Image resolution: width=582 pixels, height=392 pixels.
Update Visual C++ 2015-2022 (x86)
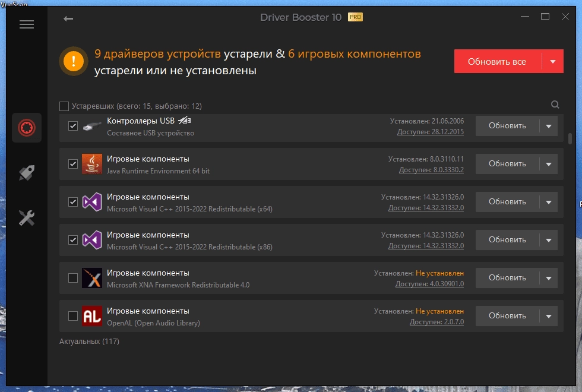click(x=507, y=240)
